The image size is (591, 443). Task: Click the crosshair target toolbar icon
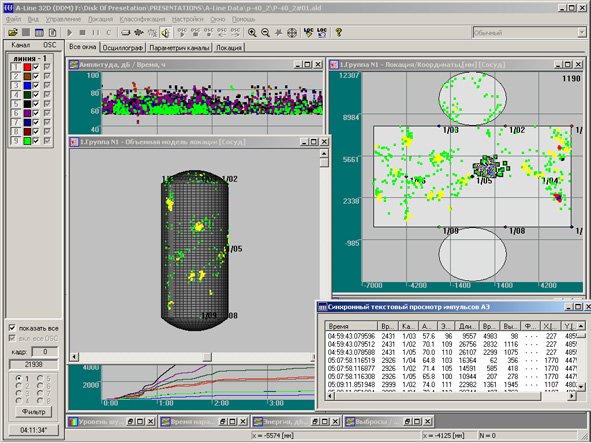pyautogui.click(x=292, y=33)
